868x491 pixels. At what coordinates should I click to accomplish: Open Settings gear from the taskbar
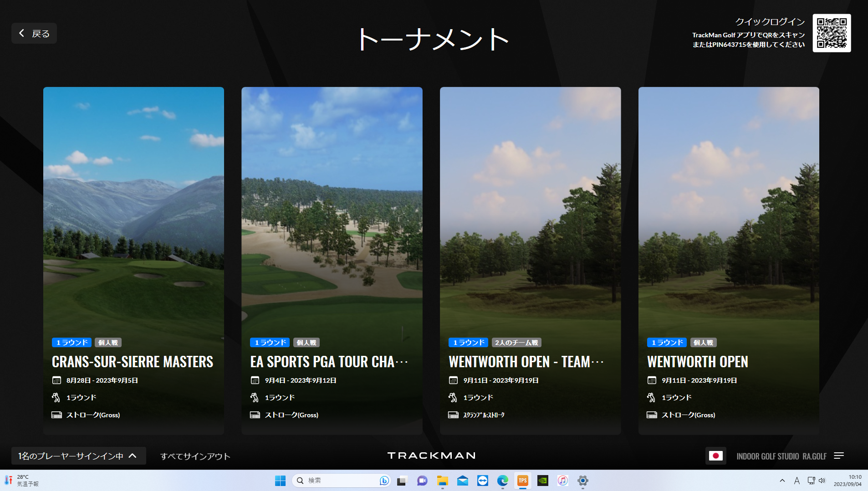583,481
